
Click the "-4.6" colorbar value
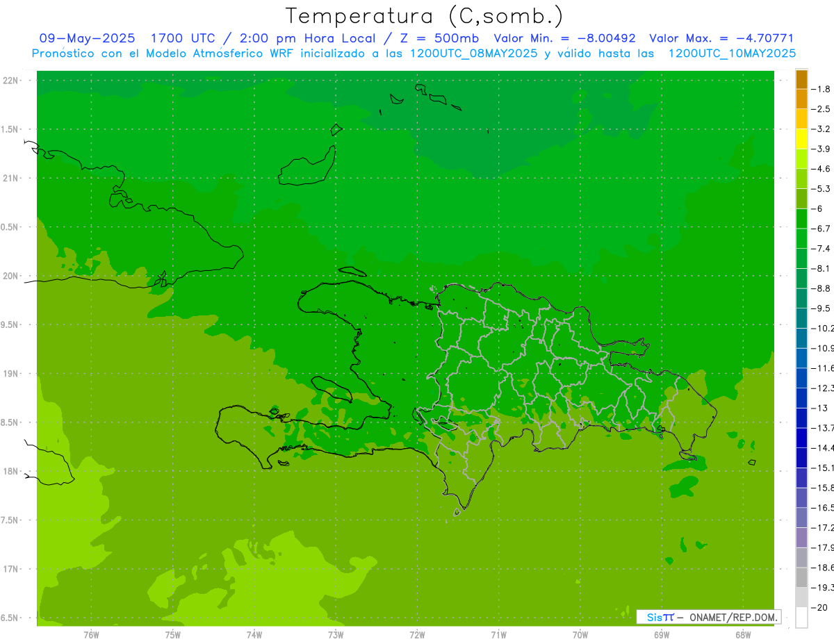point(821,169)
